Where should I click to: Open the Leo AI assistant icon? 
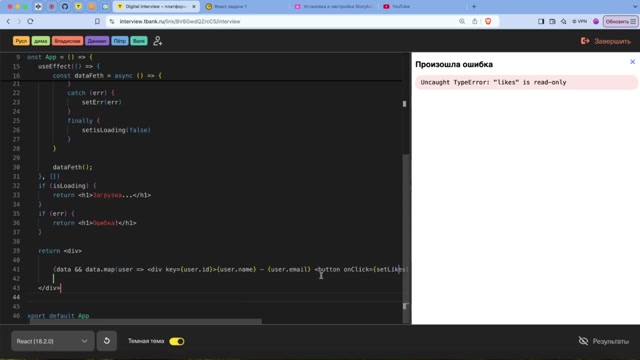(x=564, y=21)
